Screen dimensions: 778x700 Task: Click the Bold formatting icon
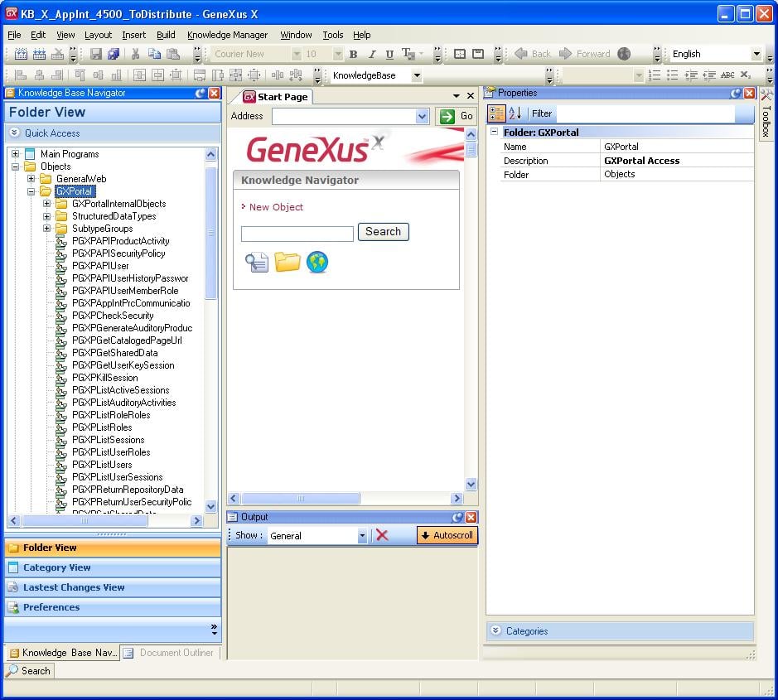(x=353, y=54)
